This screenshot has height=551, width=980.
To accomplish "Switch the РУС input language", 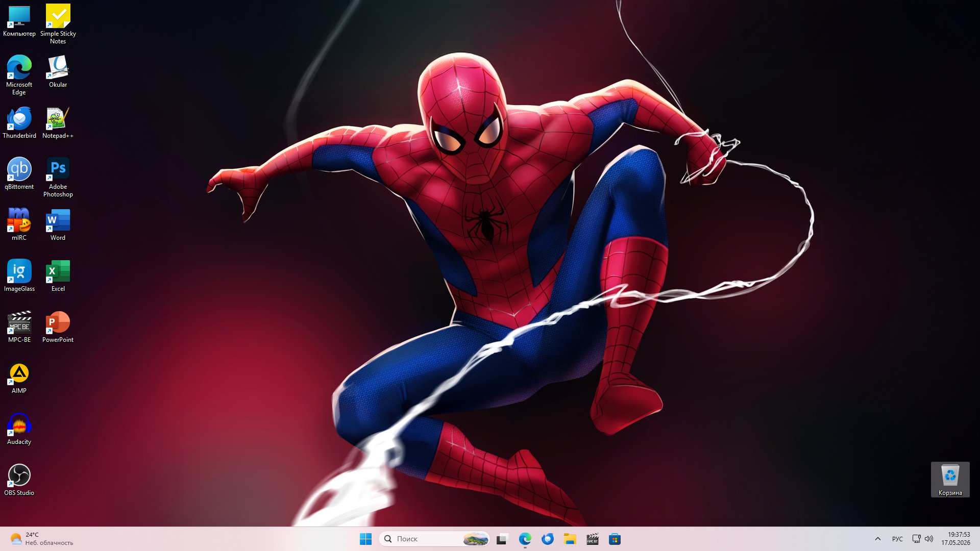I will pos(897,539).
